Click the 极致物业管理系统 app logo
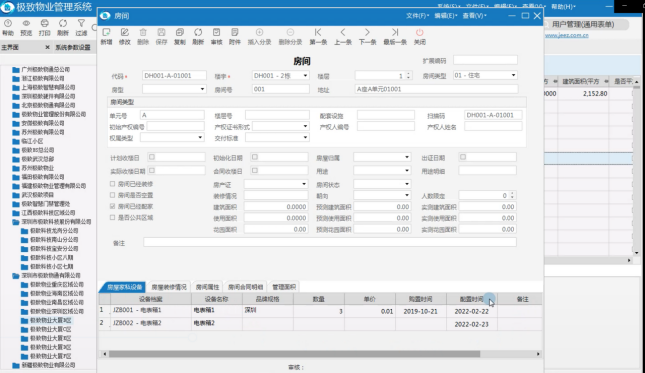This screenshot has width=645, height=373. point(7,7)
